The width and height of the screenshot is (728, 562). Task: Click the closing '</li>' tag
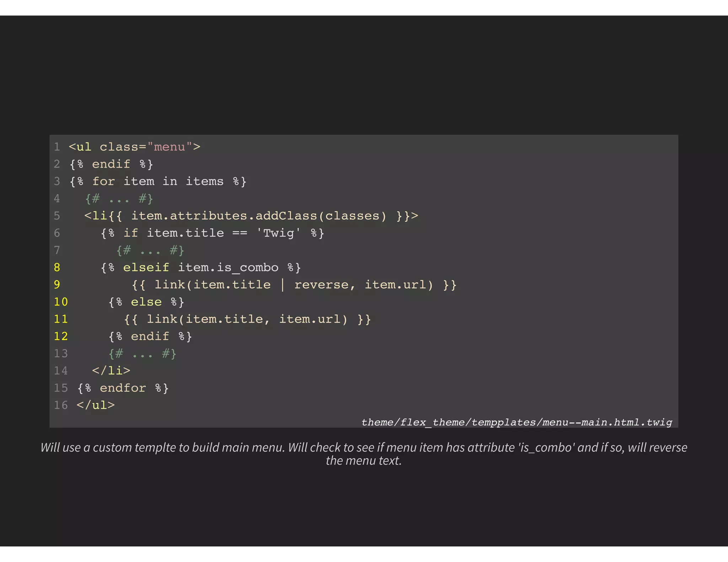click(111, 371)
